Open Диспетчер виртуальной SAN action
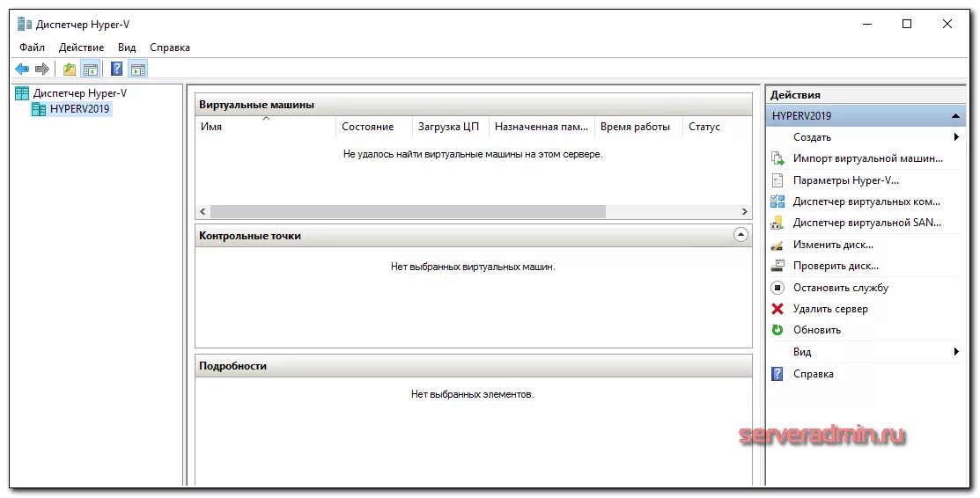980x498 pixels. [867, 223]
